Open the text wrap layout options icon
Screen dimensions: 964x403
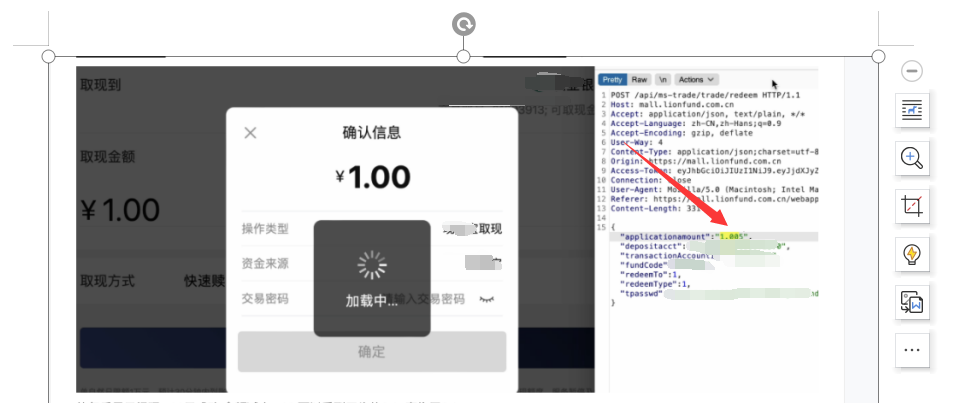[x=912, y=111]
